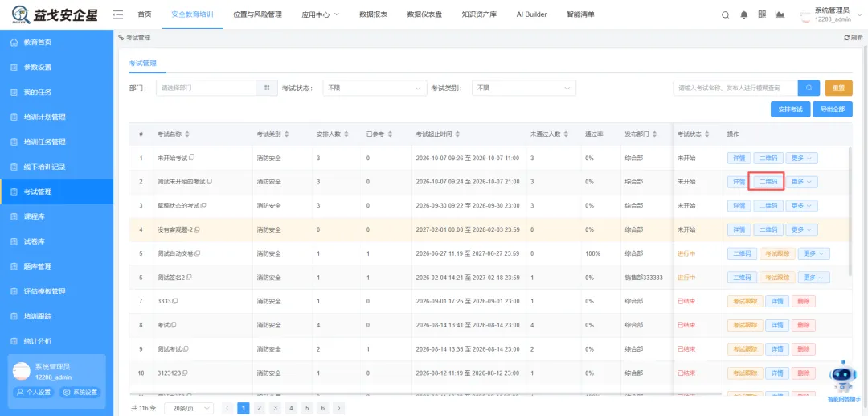
Task: Sort by 考试名称 column arrows
Action: (187, 134)
